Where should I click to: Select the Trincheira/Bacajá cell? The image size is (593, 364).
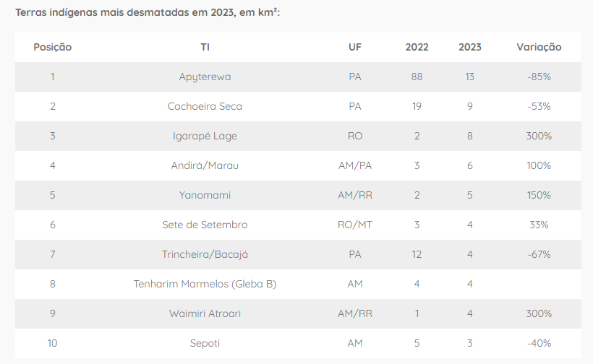(205, 254)
